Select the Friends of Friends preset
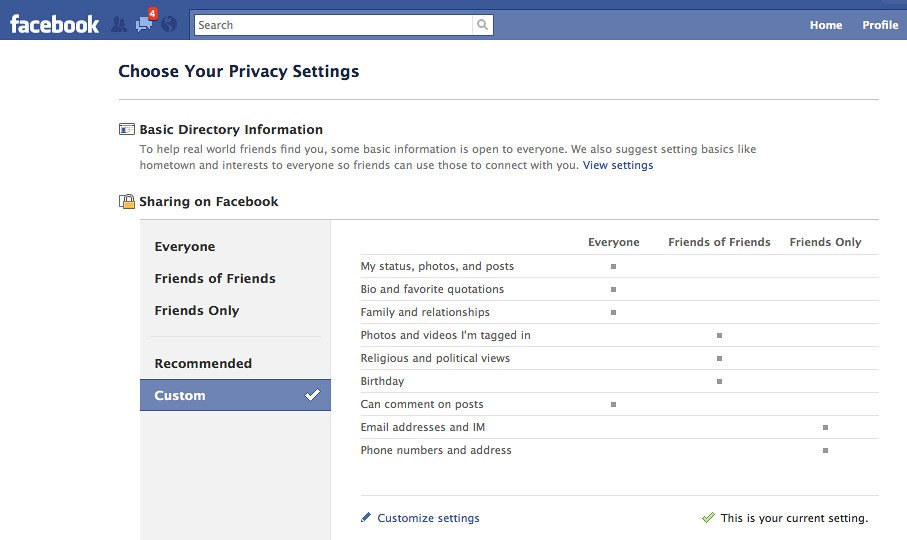 tap(215, 279)
